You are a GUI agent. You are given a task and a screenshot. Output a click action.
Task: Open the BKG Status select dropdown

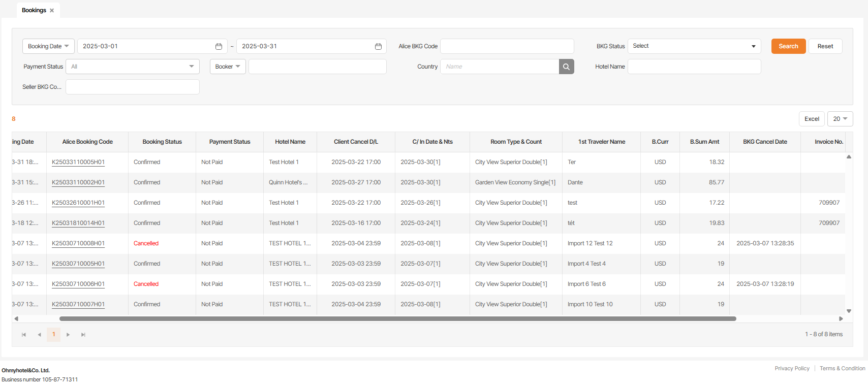[x=694, y=46]
